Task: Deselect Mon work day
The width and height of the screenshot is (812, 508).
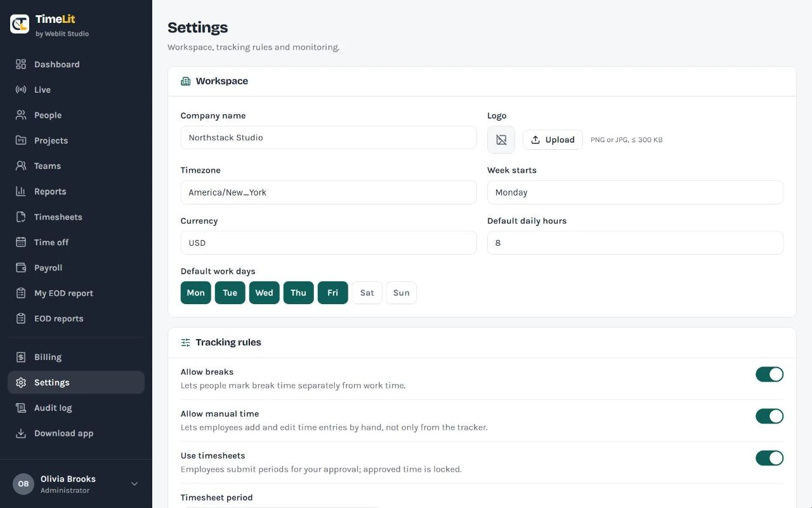Action: tap(196, 293)
